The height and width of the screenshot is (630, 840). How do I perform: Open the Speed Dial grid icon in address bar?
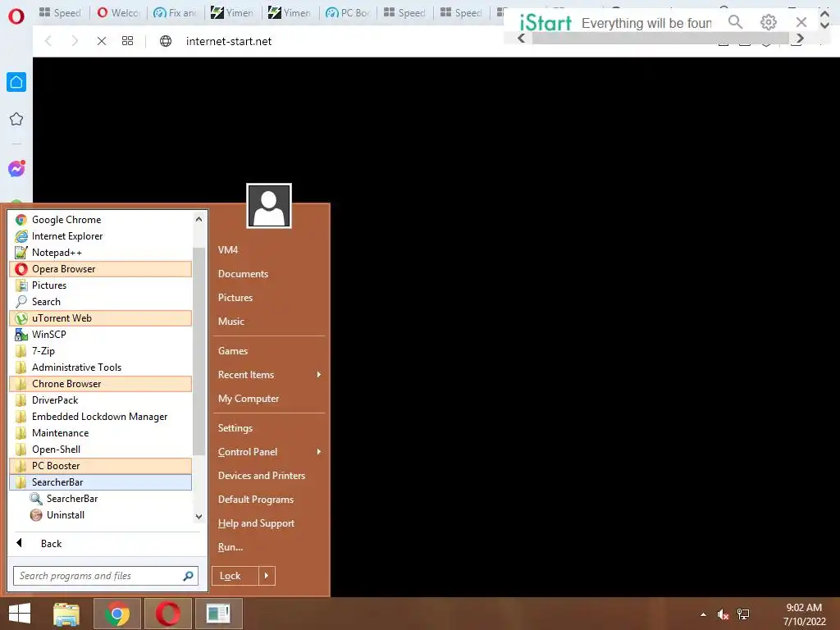click(x=127, y=41)
